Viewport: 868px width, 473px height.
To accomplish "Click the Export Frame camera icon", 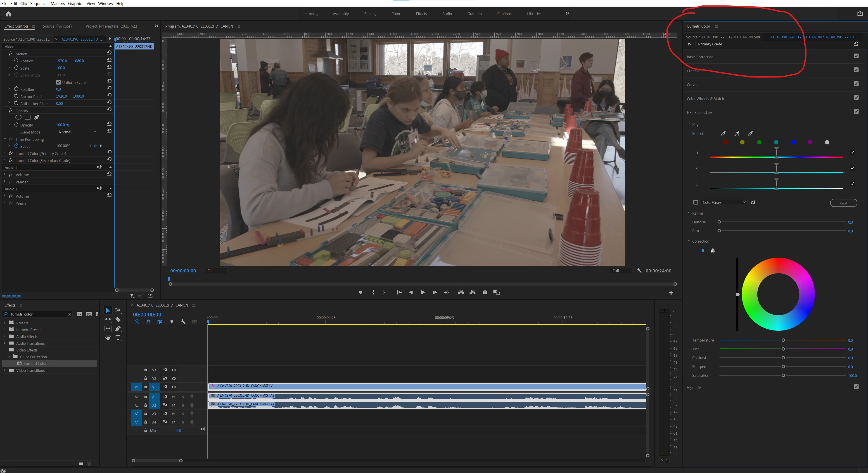I will pyautogui.click(x=485, y=292).
